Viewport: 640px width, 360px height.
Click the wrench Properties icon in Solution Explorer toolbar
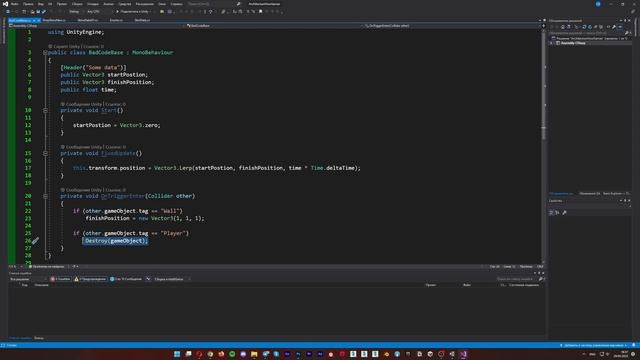click(613, 27)
